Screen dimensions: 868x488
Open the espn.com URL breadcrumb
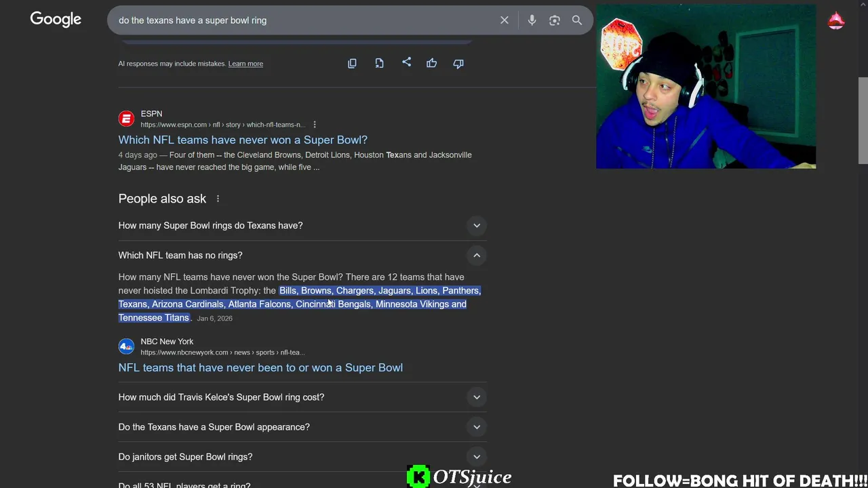222,125
